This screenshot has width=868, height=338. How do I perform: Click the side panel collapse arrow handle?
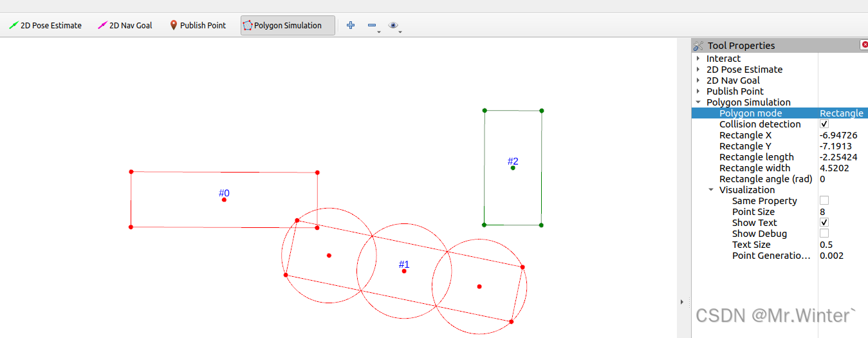[x=681, y=302]
